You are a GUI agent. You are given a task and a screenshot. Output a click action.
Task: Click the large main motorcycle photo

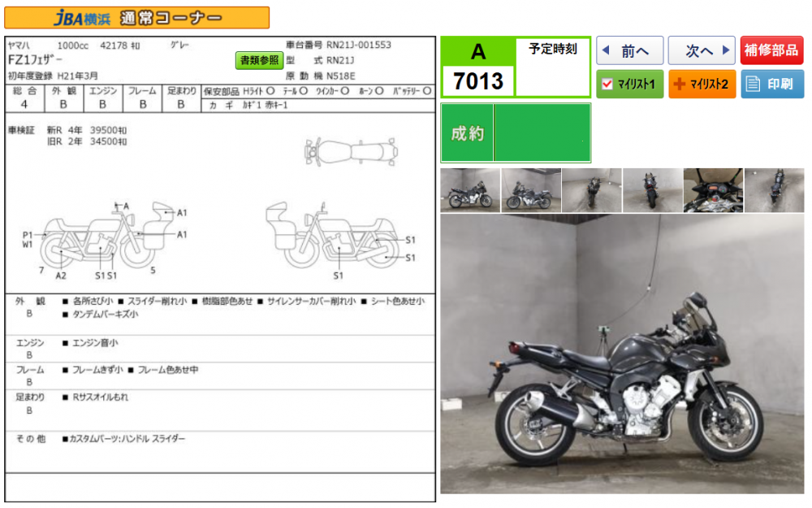pos(622,354)
